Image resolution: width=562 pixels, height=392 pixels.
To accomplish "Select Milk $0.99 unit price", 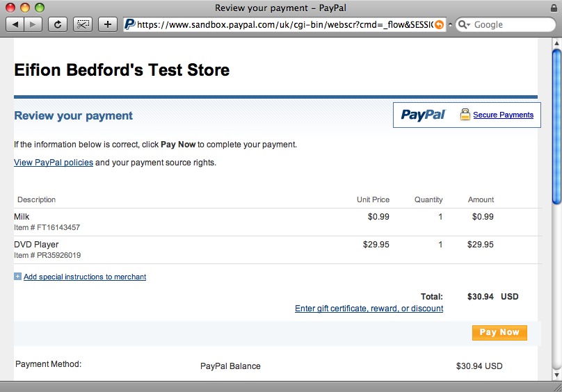I will pyautogui.click(x=378, y=217).
